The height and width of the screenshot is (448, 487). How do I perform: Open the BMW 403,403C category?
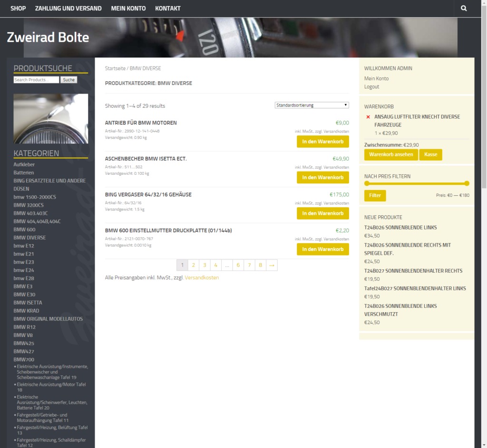click(30, 213)
